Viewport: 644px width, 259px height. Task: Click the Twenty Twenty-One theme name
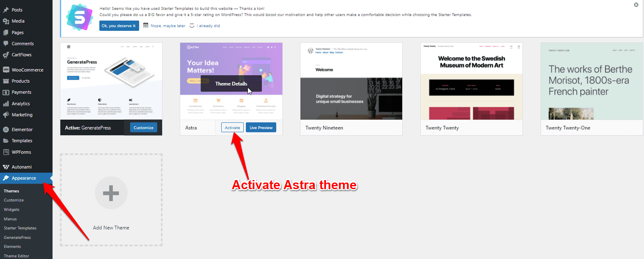[x=568, y=128]
